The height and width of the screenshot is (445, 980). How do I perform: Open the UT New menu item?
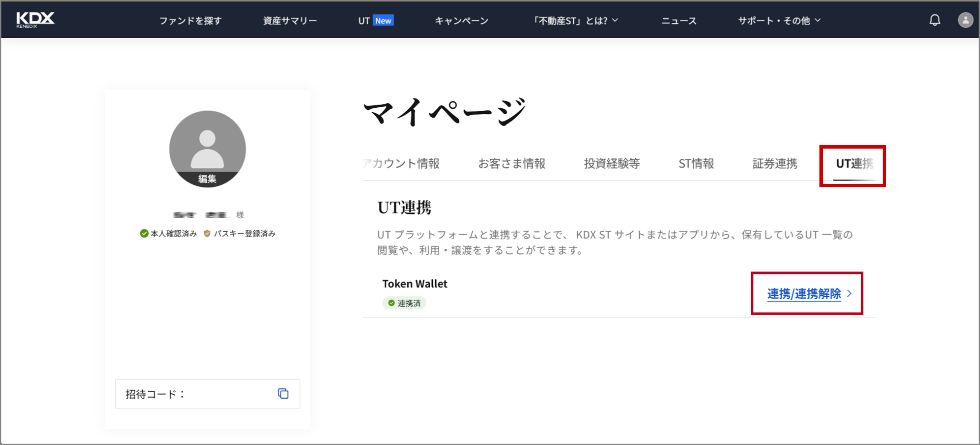coord(376,21)
